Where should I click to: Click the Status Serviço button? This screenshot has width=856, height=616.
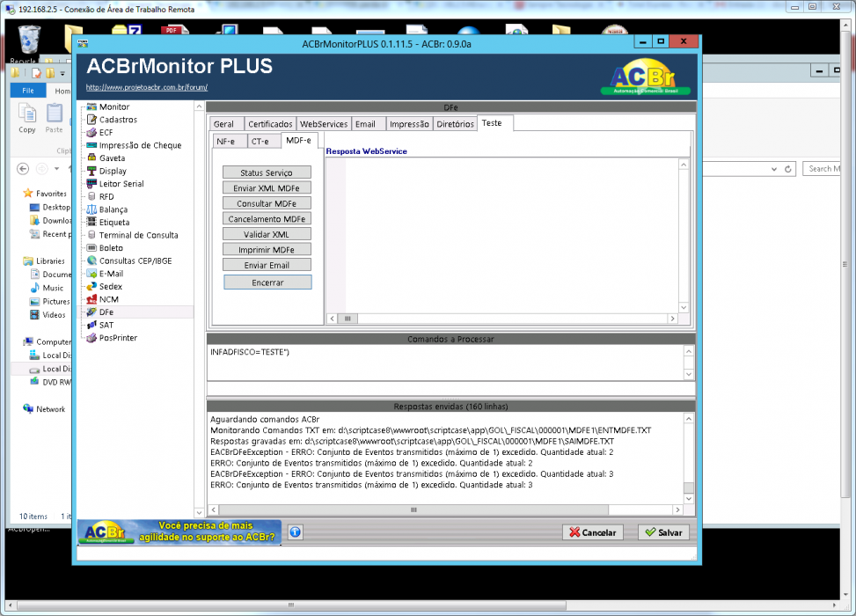[267, 172]
